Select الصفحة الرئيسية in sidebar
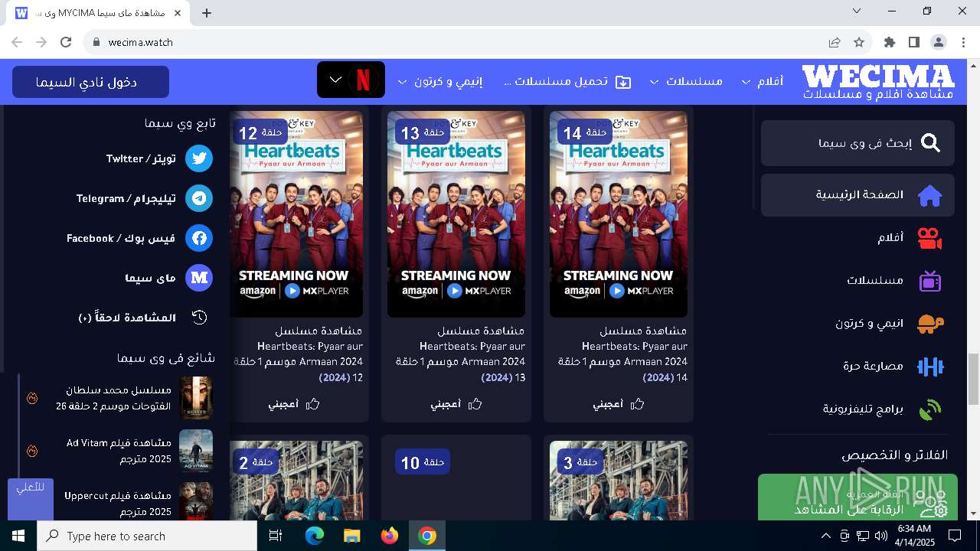The width and height of the screenshot is (980, 551). tap(857, 195)
